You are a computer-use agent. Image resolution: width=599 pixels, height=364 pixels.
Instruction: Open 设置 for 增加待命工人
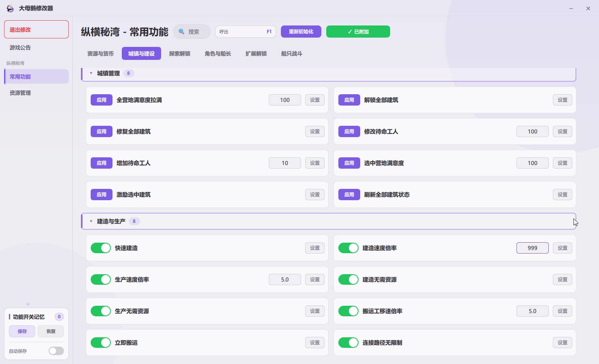[x=315, y=163]
